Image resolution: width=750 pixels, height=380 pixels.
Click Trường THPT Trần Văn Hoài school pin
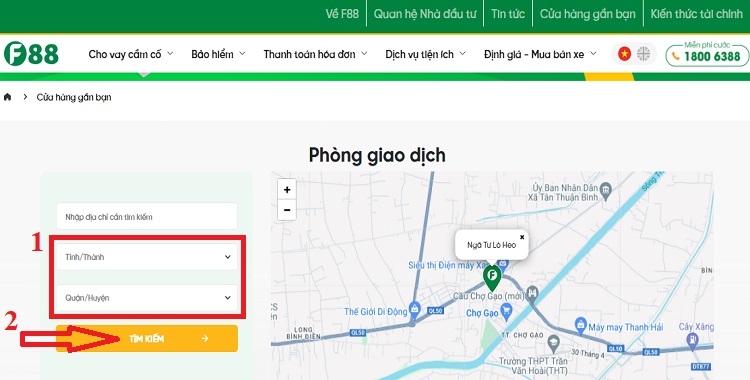553,342
